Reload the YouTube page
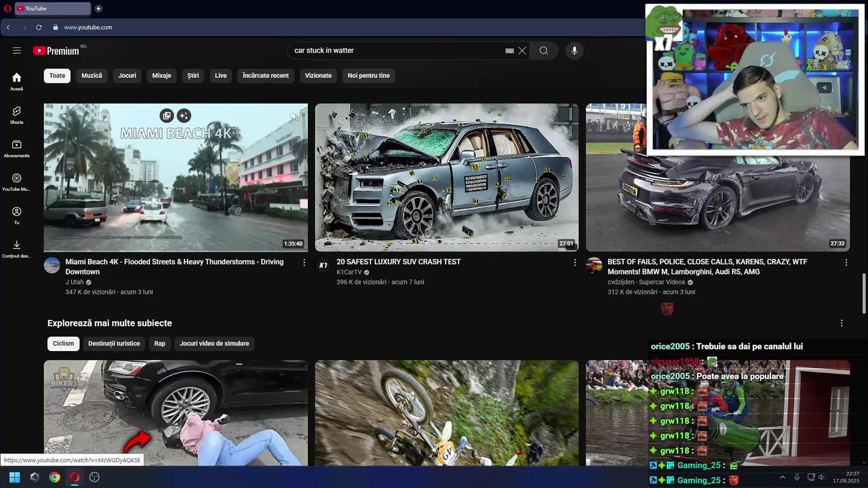 (39, 27)
